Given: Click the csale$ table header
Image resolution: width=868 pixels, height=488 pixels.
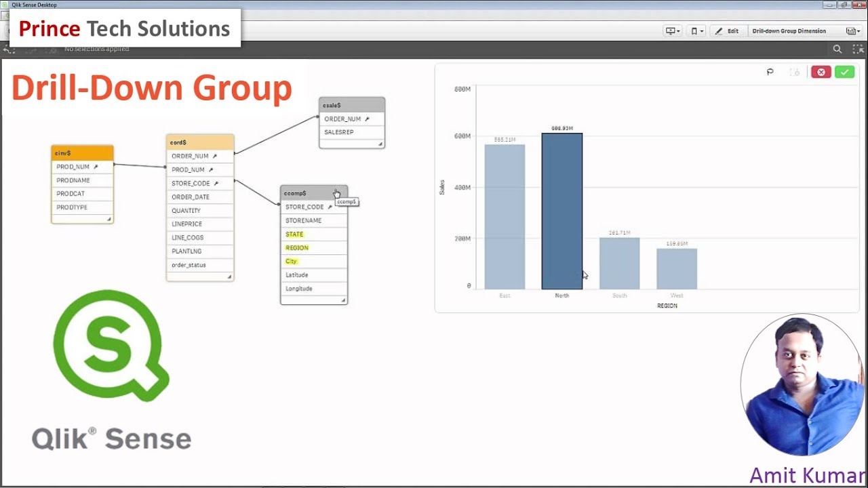Looking at the screenshot, I should 352,105.
